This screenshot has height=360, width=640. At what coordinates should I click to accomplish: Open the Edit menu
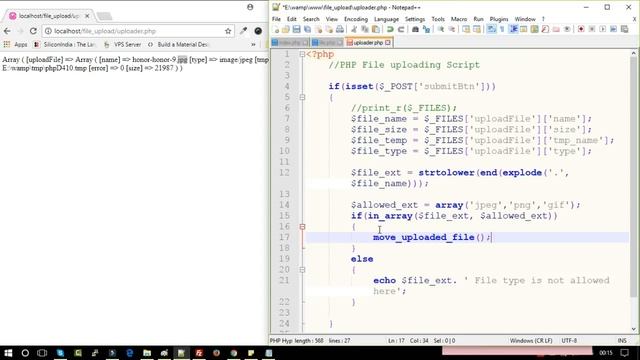point(291,19)
